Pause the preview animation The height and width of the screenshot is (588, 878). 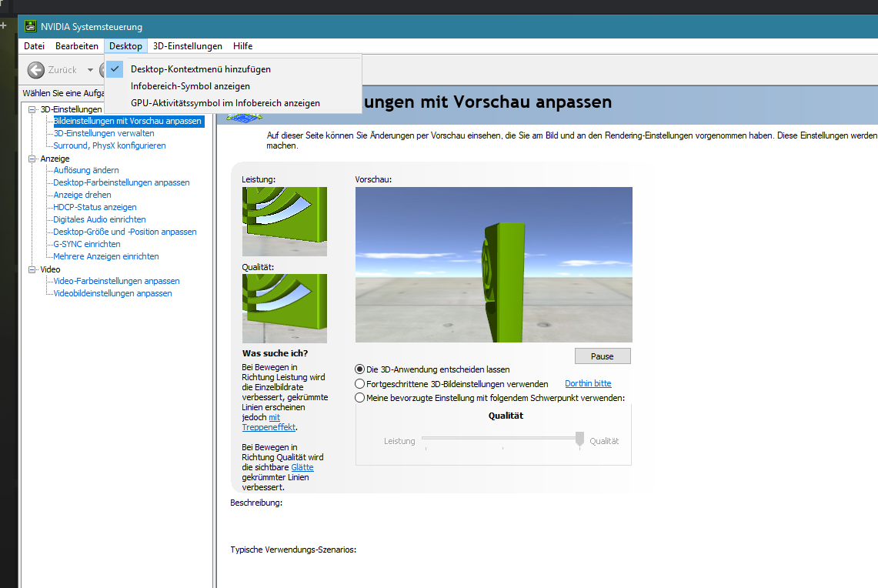603,356
